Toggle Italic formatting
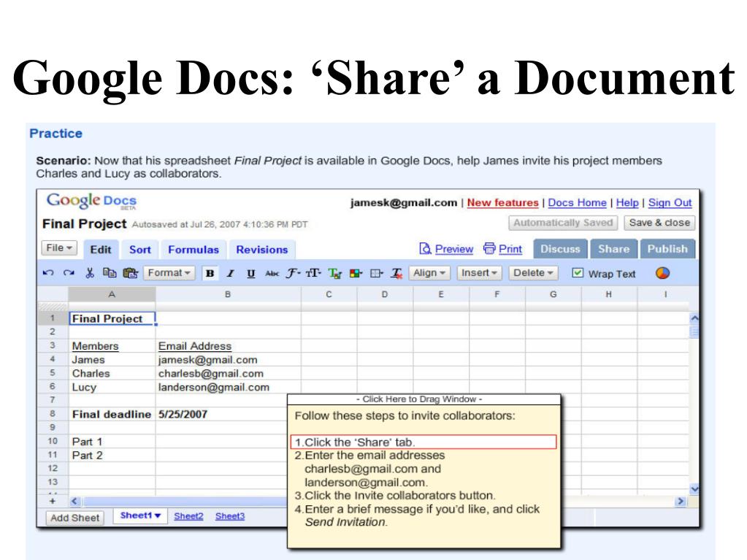The width and height of the screenshot is (747, 560). (x=231, y=273)
